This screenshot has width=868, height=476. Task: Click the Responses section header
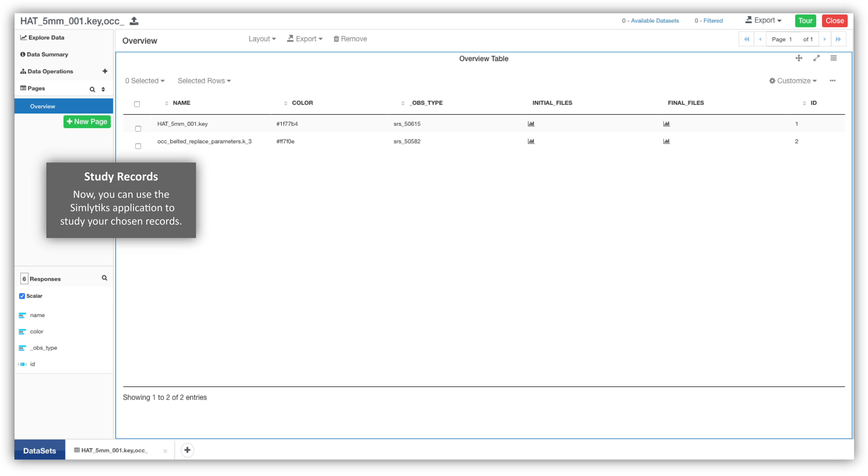pos(45,279)
